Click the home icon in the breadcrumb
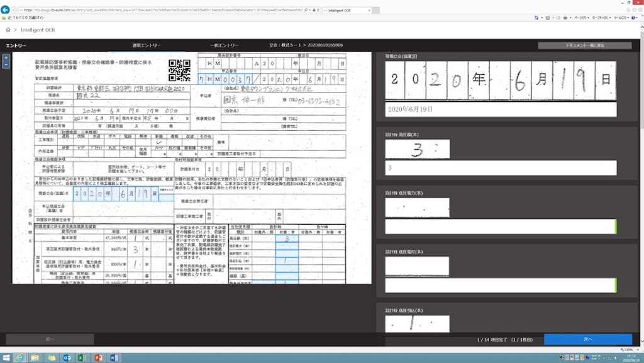The height and width of the screenshot is (363, 644). click(x=8, y=30)
